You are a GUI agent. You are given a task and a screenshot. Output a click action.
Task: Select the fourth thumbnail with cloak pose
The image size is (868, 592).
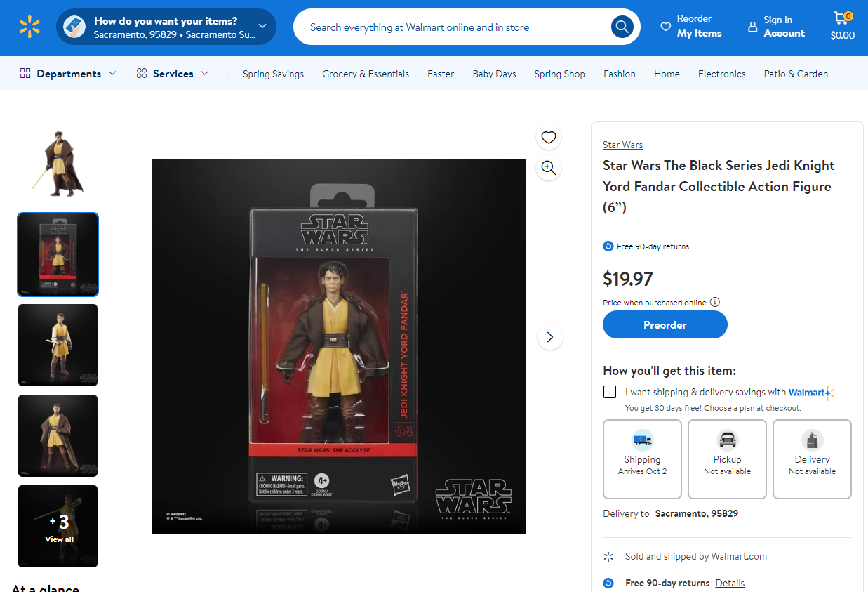pos(58,435)
